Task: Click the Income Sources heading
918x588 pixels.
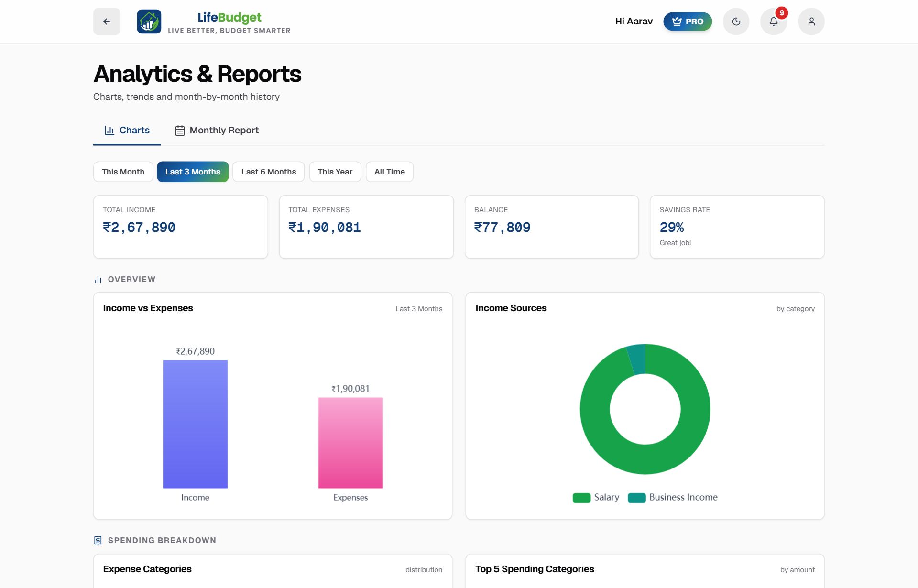Action: (x=511, y=308)
